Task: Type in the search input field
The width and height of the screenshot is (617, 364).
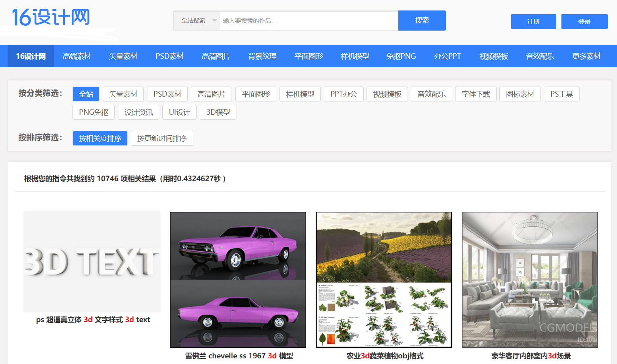Action: pos(308,20)
